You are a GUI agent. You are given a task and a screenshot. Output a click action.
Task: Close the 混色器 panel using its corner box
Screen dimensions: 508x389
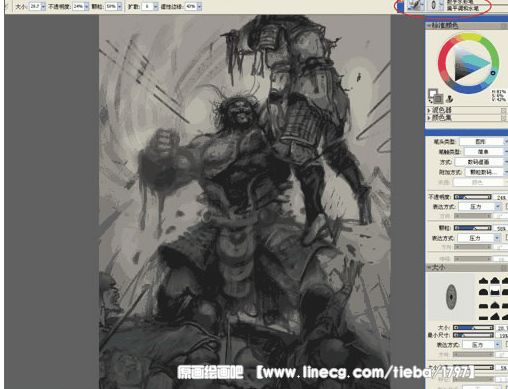pyautogui.click(x=504, y=110)
